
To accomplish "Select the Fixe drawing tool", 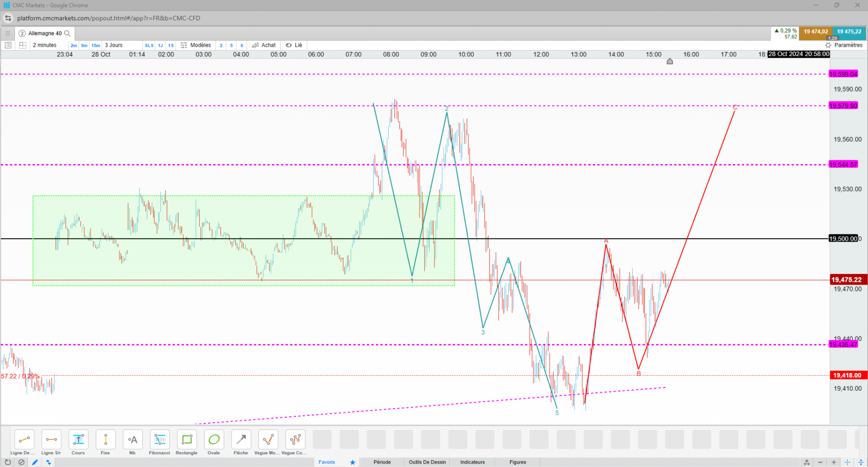I will (105, 440).
